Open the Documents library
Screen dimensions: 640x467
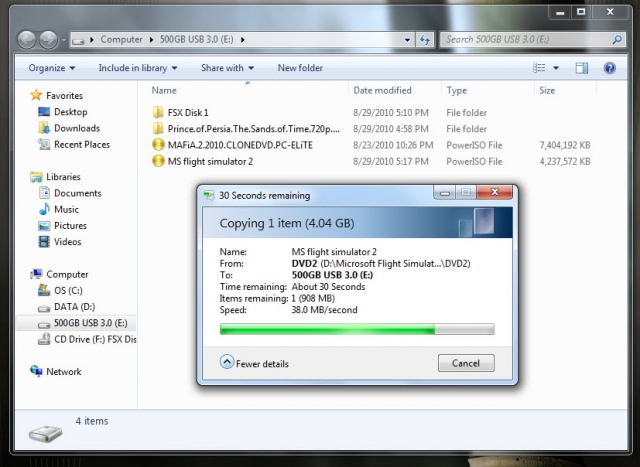point(78,193)
